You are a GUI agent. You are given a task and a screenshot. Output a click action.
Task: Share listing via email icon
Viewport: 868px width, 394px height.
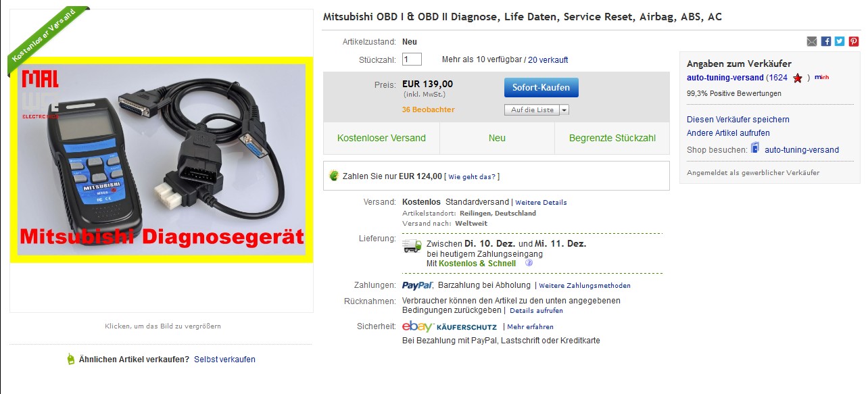click(812, 41)
